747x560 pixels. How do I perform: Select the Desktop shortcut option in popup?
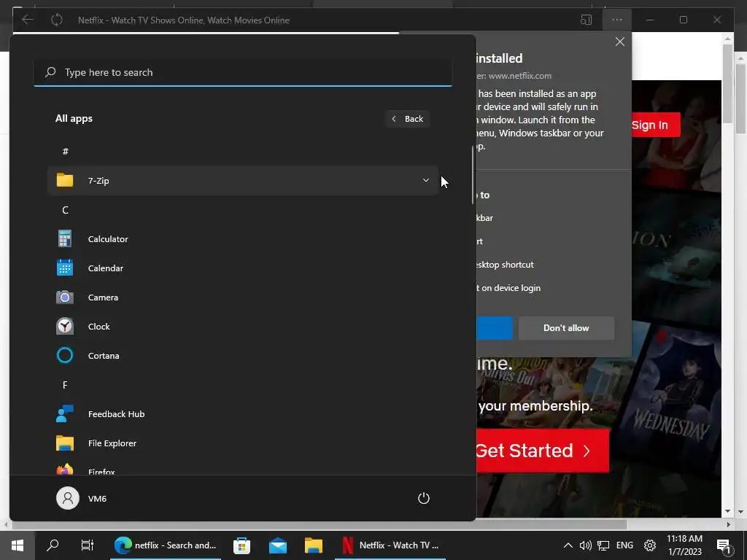coord(505,265)
